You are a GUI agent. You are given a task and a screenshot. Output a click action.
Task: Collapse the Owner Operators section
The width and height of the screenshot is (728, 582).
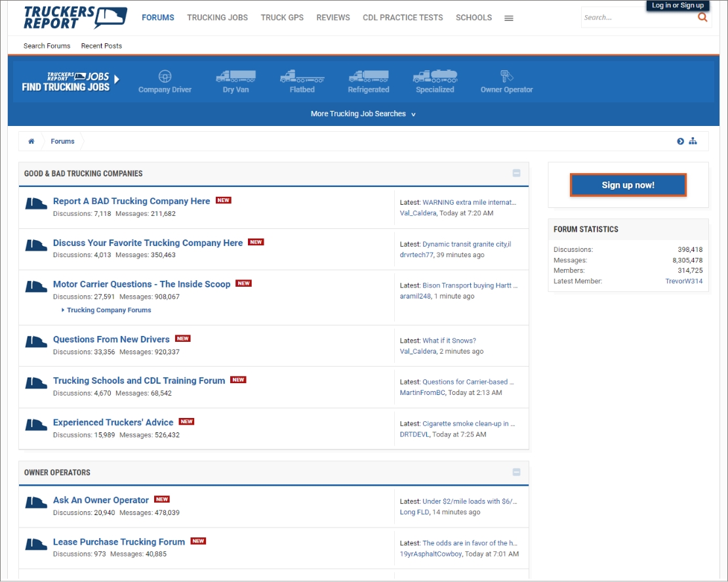point(516,472)
